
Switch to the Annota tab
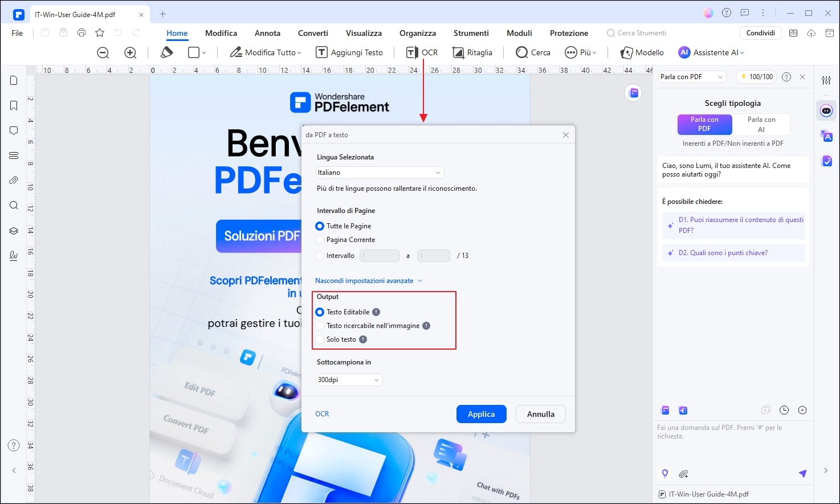[267, 33]
